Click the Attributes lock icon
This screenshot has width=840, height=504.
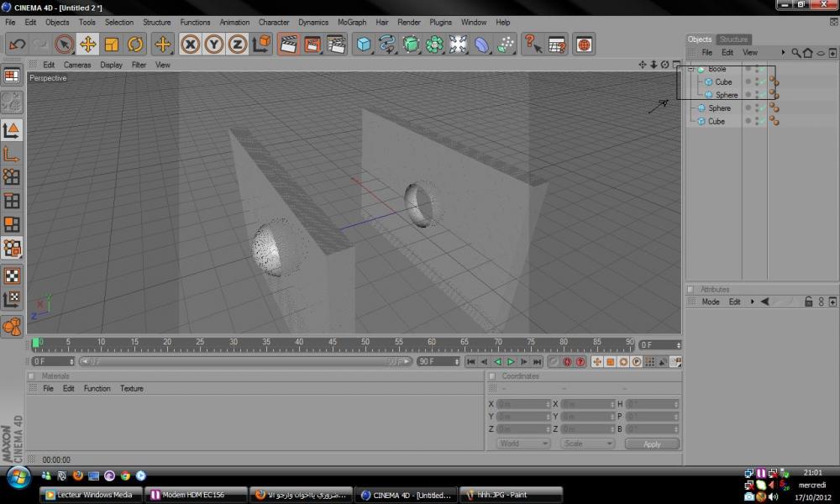(x=809, y=302)
